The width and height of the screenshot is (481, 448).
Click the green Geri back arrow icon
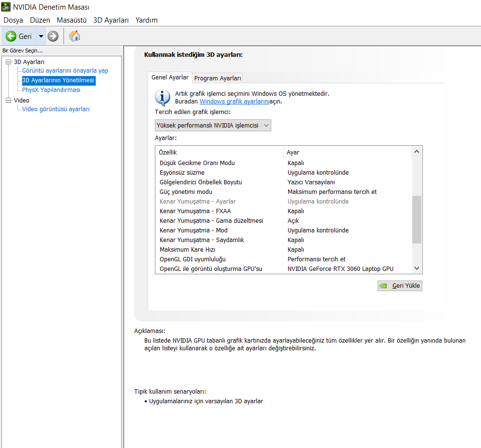(x=11, y=36)
